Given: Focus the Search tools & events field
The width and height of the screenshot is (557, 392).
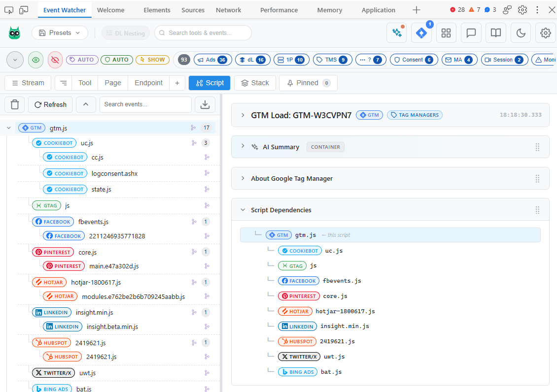Looking at the screenshot, I should (x=203, y=33).
